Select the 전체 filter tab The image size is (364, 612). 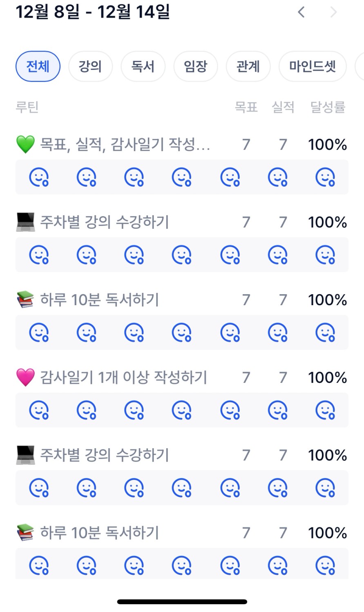click(x=38, y=66)
